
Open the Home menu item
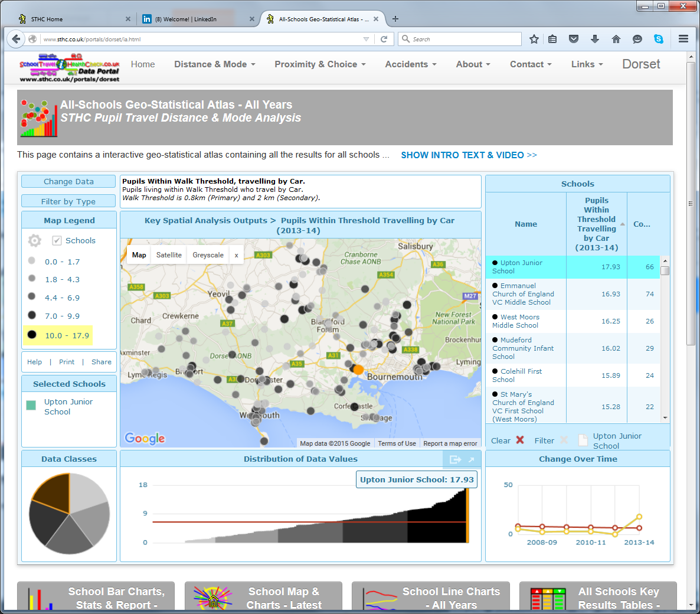[x=143, y=64]
